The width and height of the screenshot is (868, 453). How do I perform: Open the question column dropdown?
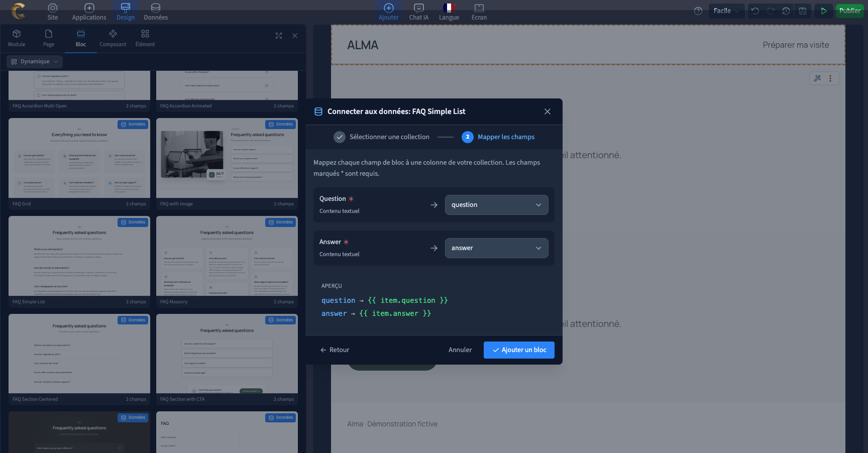(x=496, y=205)
